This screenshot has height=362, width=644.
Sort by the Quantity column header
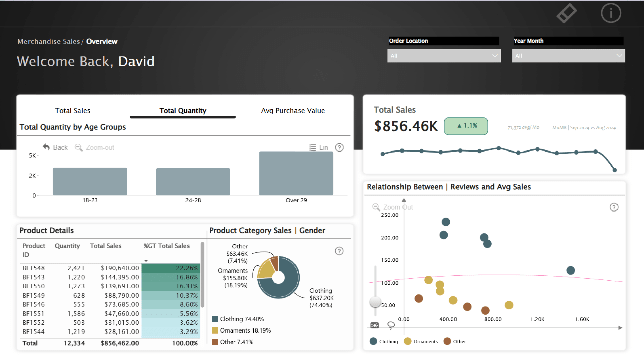(x=67, y=246)
